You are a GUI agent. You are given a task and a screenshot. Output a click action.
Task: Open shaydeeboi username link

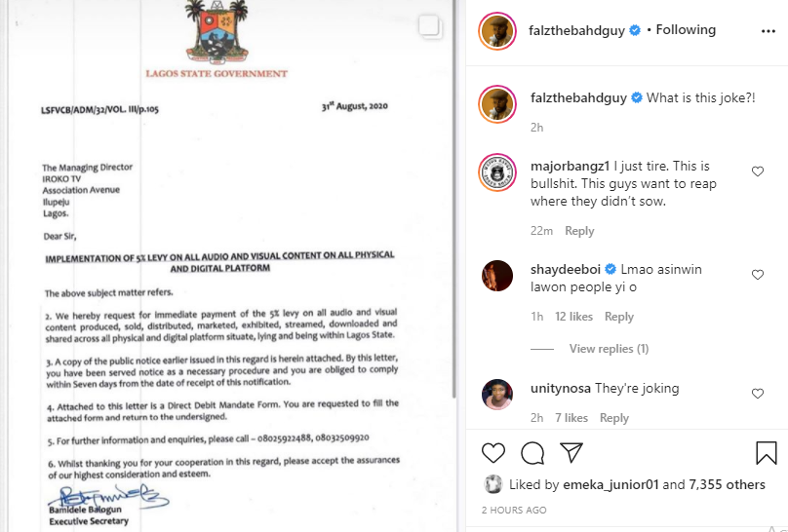point(566,269)
